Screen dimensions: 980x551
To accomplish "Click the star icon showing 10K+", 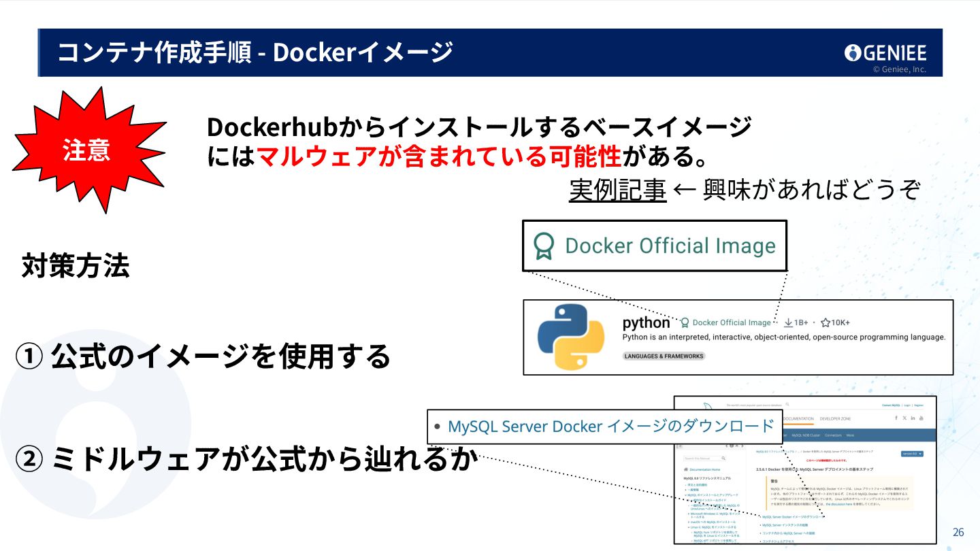I will coord(826,322).
